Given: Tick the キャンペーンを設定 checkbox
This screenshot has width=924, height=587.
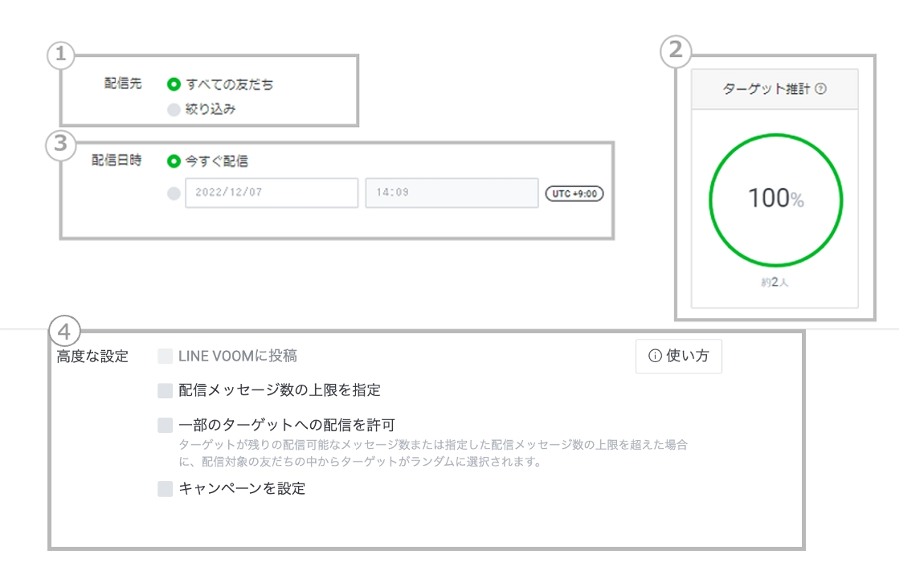Looking at the screenshot, I should coord(165,488).
